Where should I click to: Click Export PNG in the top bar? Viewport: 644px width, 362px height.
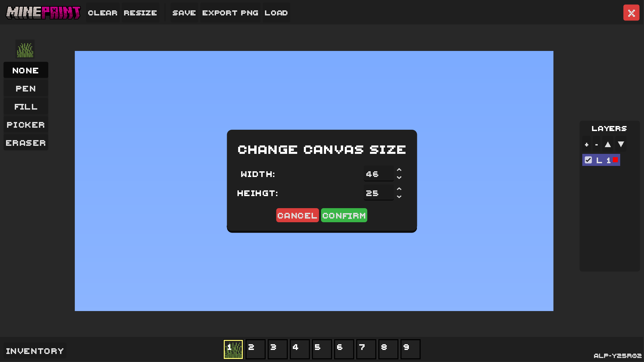(230, 13)
